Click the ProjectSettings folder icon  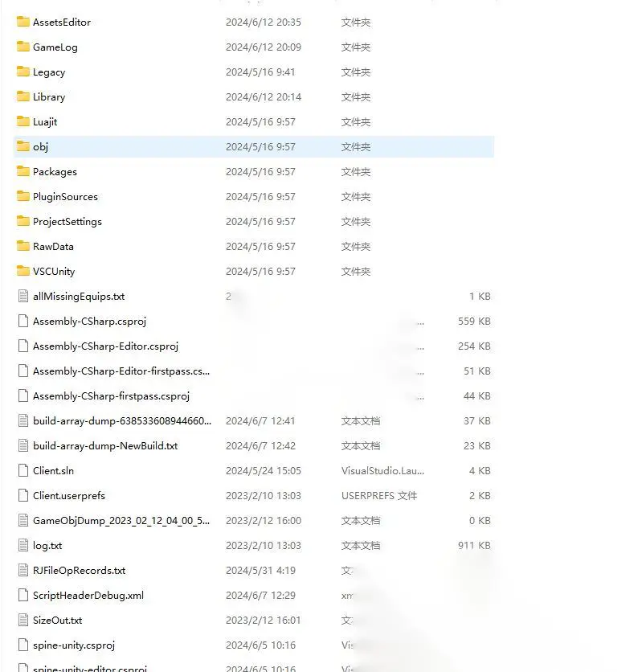[23, 221]
